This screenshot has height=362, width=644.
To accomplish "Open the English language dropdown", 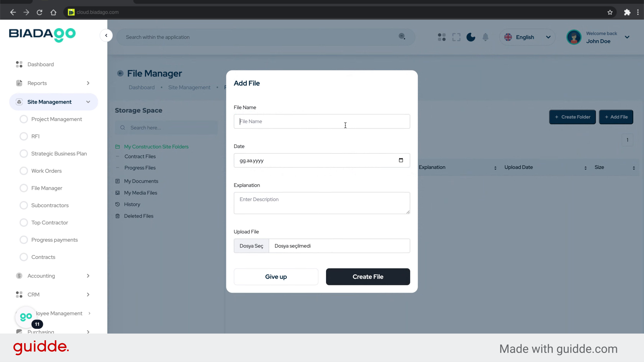I will pos(527,37).
